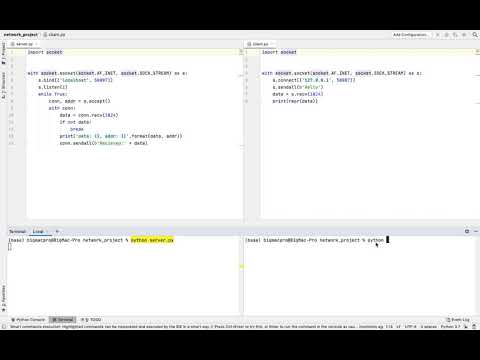Click the 'while True:' line
This screenshot has width=480, height=360.
coord(52,94)
